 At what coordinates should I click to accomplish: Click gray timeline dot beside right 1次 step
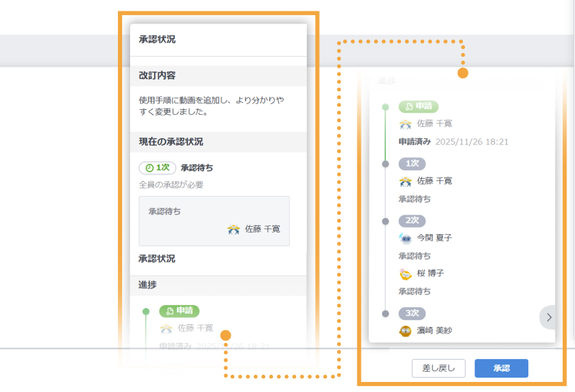click(385, 164)
